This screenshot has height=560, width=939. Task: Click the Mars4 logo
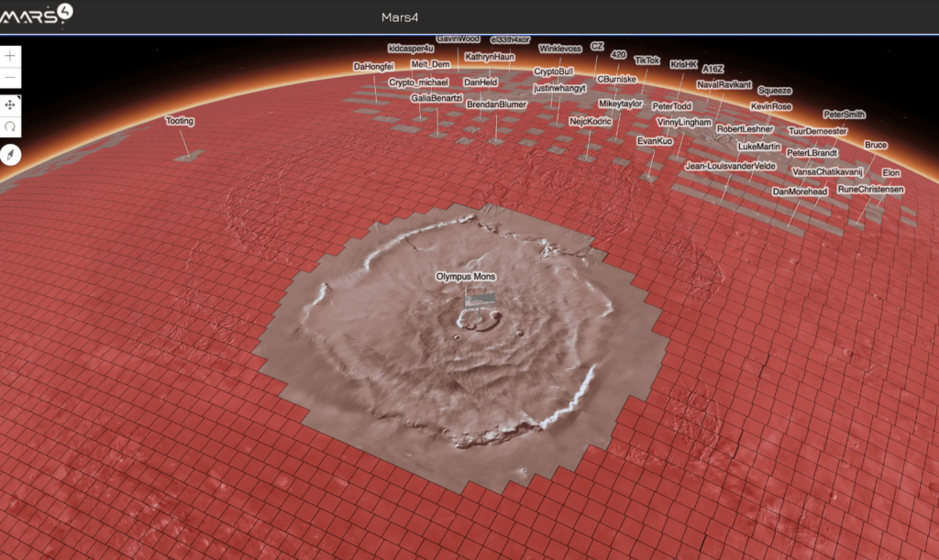(37, 14)
